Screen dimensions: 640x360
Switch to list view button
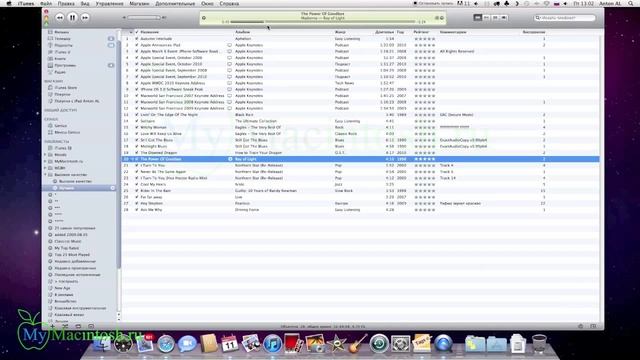478,18
